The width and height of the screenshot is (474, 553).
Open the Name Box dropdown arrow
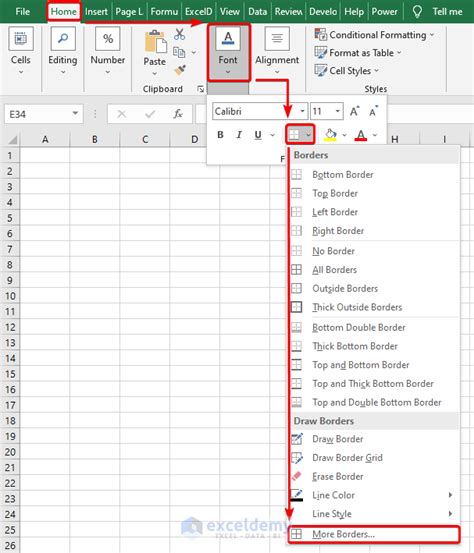(75, 113)
